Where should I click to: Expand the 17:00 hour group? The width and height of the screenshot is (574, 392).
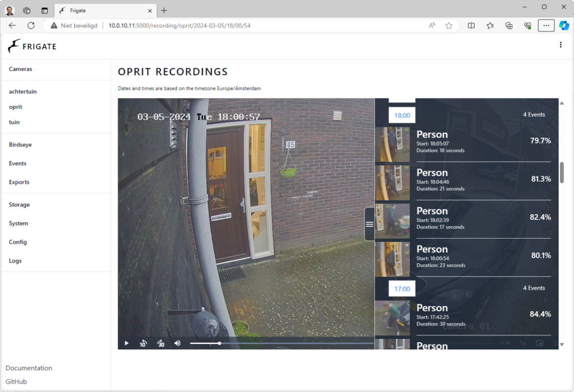pyautogui.click(x=402, y=289)
